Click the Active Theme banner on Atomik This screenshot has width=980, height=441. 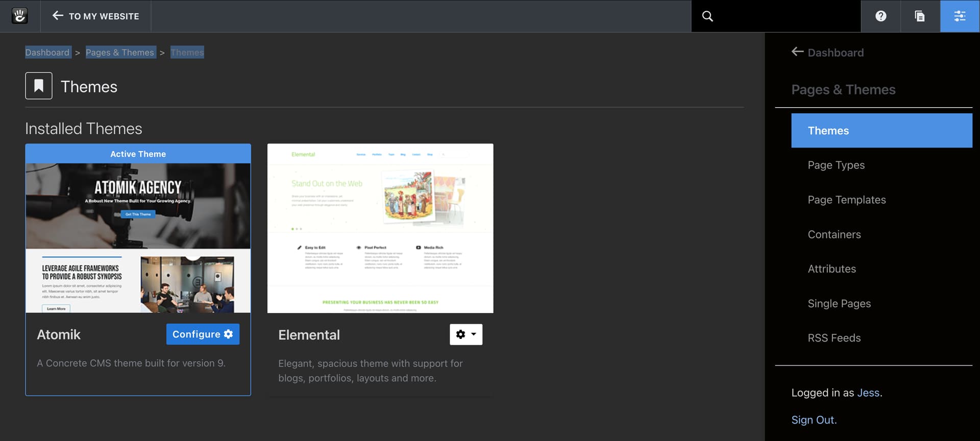coord(138,154)
